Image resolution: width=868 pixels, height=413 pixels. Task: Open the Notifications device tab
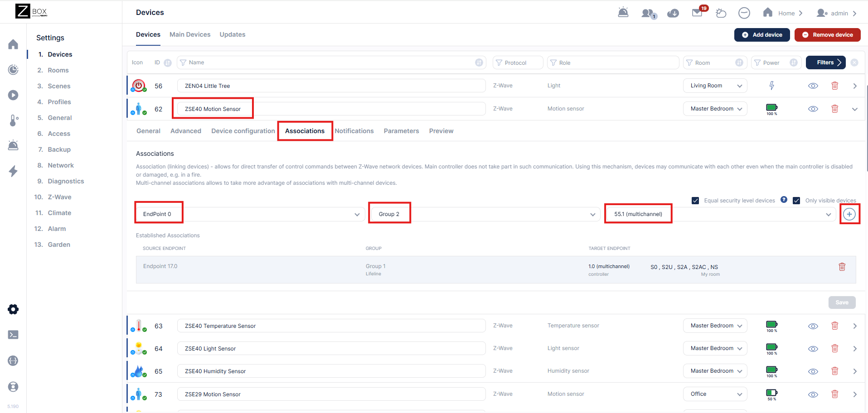tap(354, 131)
